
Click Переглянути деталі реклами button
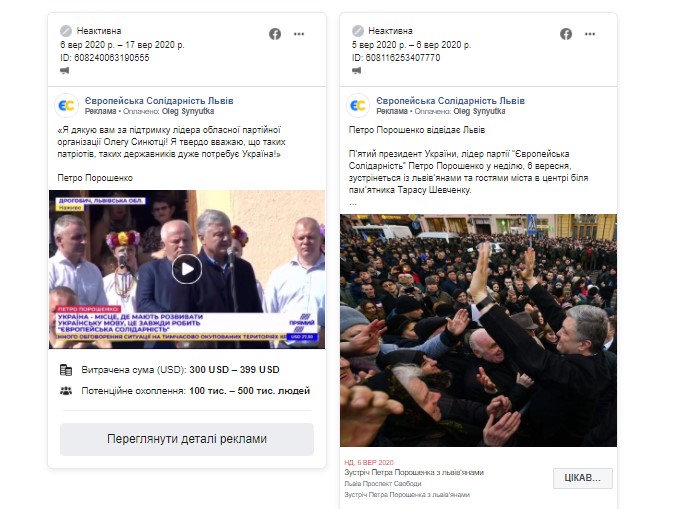pyautogui.click(x=187, y=439)
